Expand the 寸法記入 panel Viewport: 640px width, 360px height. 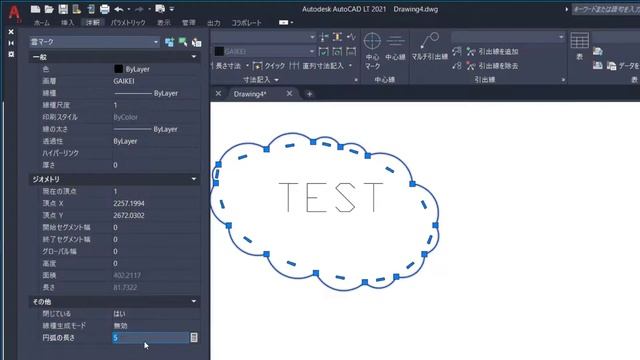click(261, 80)
